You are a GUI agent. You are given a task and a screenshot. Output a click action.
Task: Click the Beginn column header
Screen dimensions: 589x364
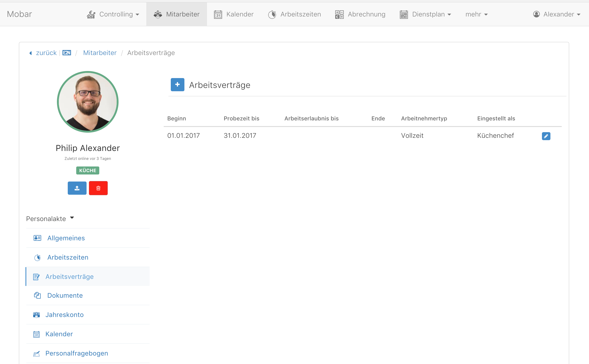176,118
